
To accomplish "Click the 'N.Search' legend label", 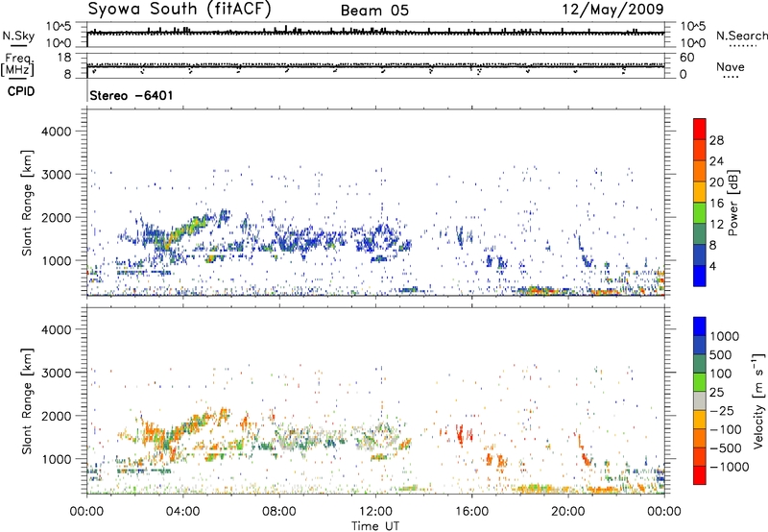I will click(x=741, y=36).
